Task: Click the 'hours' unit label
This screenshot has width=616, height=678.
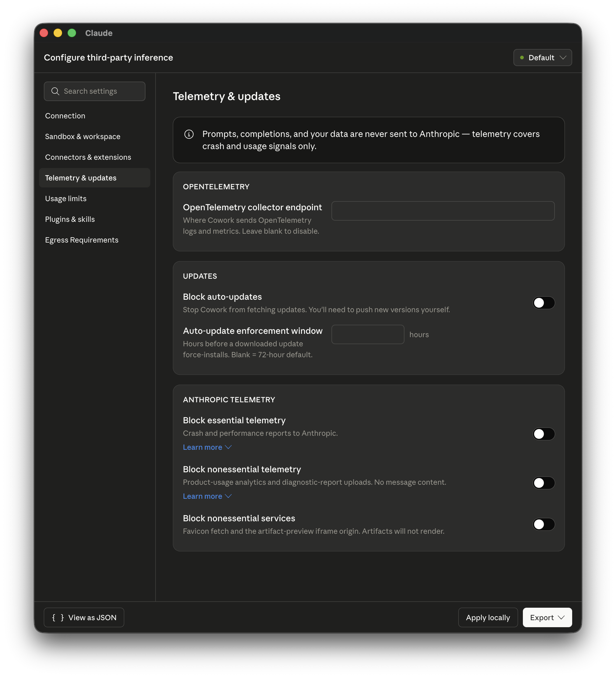Action: pos(419,335)
